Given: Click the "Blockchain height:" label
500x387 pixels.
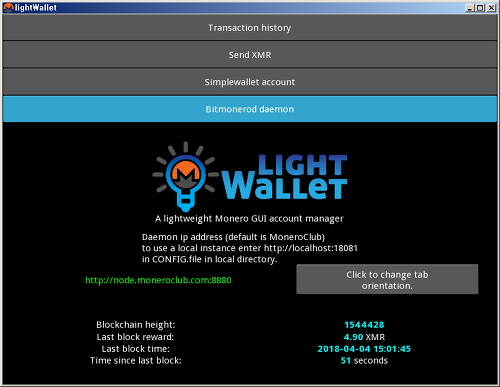Looking at the screenshot, I should pyautogui.click(x=136, y=325).
